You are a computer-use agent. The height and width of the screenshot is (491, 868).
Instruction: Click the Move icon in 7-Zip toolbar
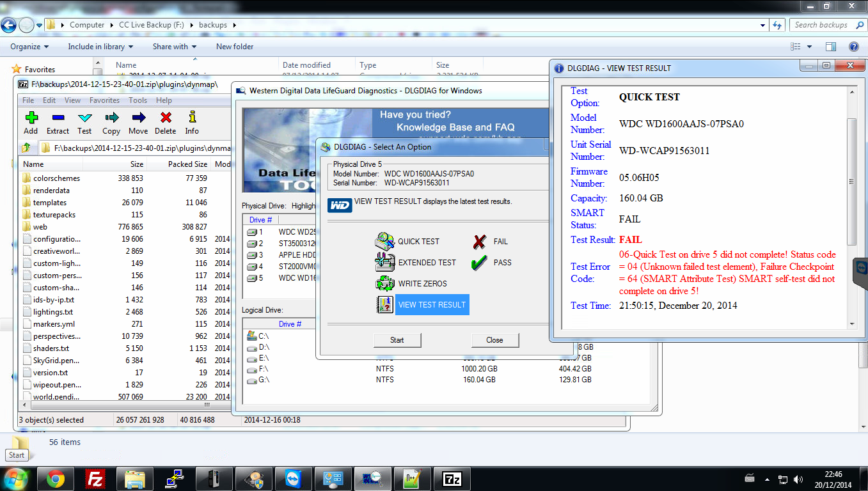(138, 118)
